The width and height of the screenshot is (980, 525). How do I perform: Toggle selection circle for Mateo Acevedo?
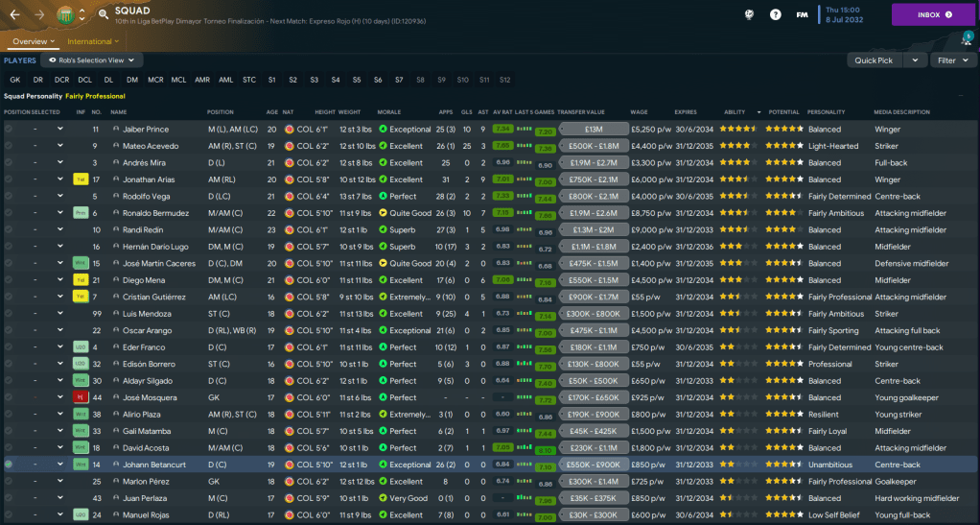point(9,146)
